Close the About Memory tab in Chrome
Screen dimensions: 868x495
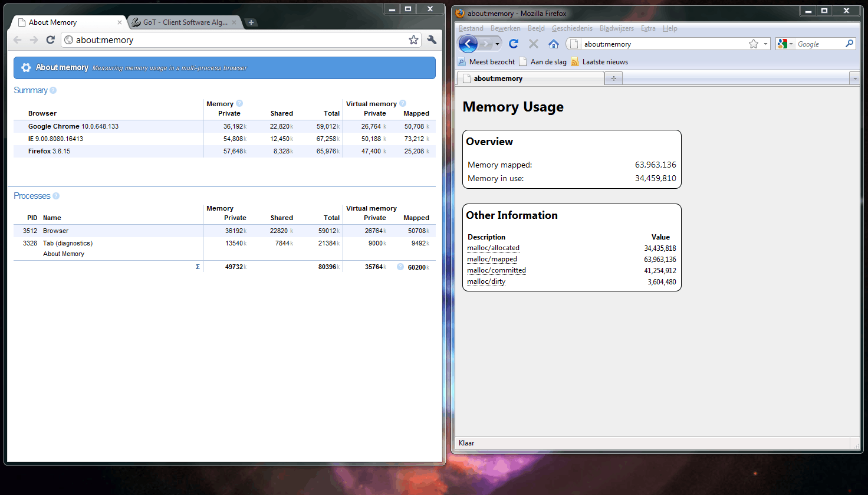pos(120,22)
